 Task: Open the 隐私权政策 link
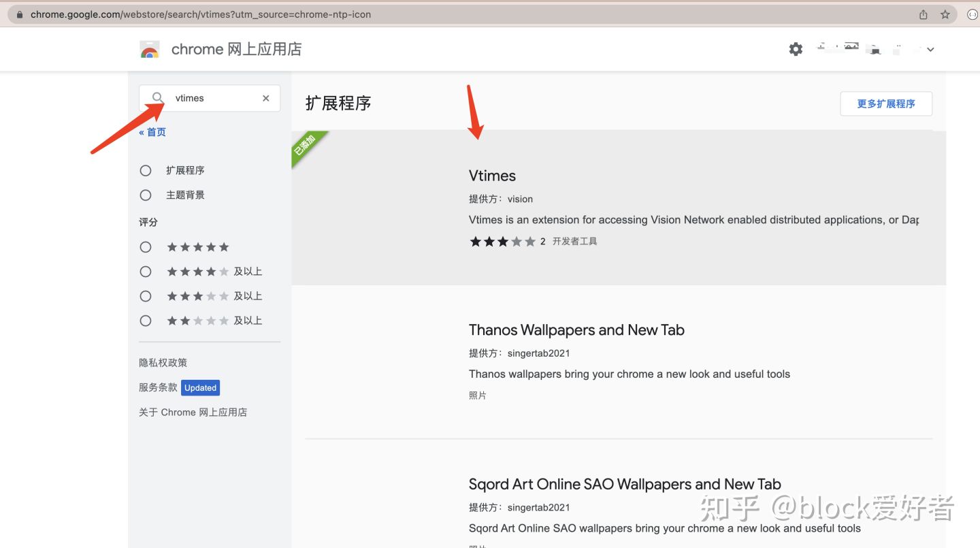163,363
